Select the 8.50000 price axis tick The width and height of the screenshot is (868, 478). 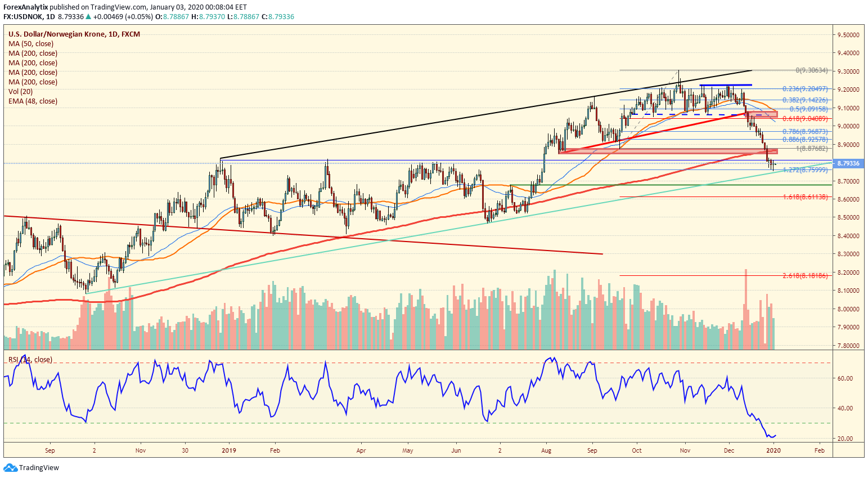848,217
